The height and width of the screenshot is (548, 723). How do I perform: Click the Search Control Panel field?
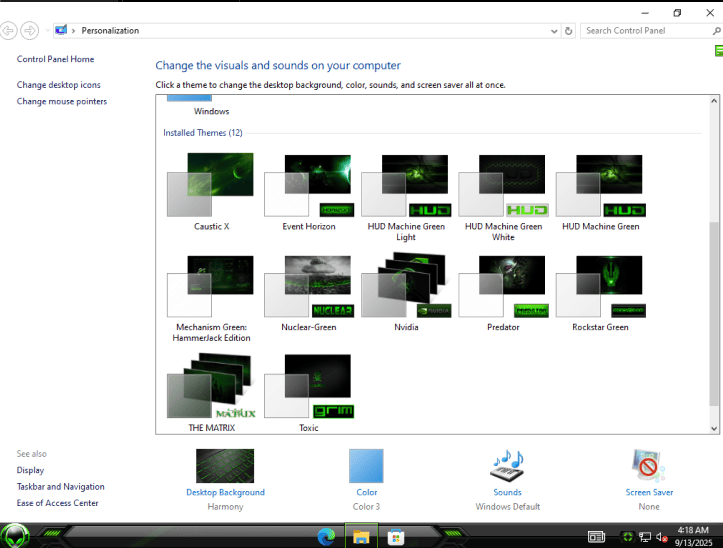coord(645,31)
